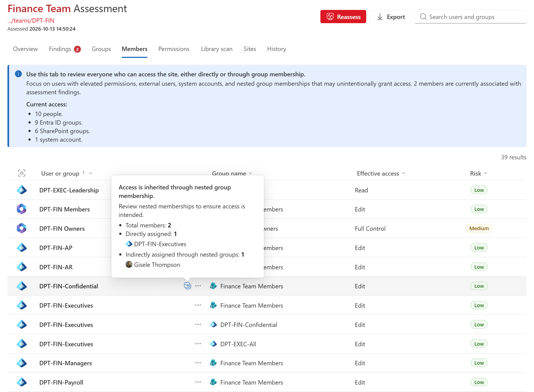
Task: Sort by User or group column
Action: coord(60,173)
